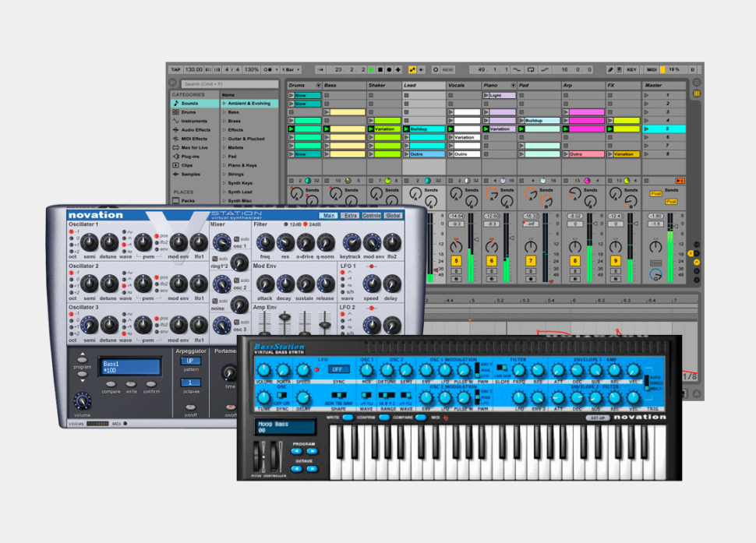The height and width of the screenshot is (543, 756).
Task: Select Instruments category in the browser
Action: (x=194, y=121)
